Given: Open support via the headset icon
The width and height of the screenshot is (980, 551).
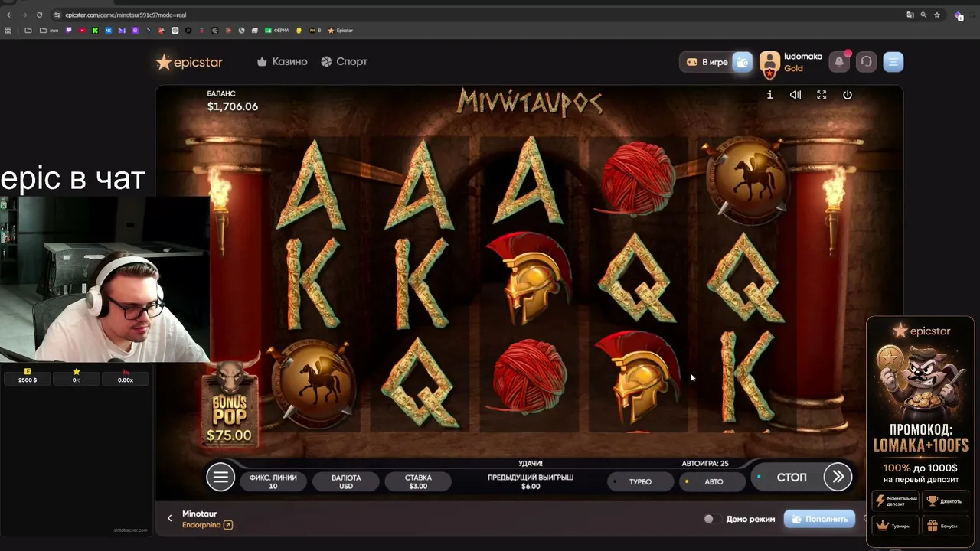Looking at the screenshot, I should point(866,62).
